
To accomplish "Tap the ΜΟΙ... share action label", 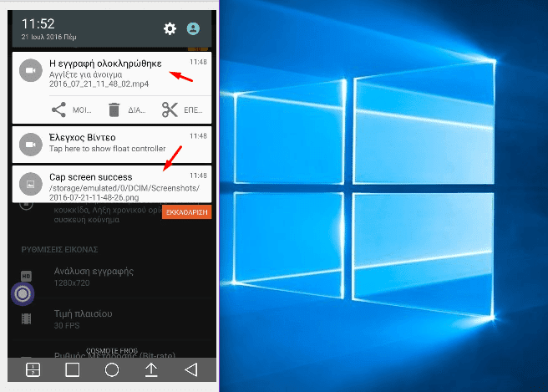I will [82, 110].
